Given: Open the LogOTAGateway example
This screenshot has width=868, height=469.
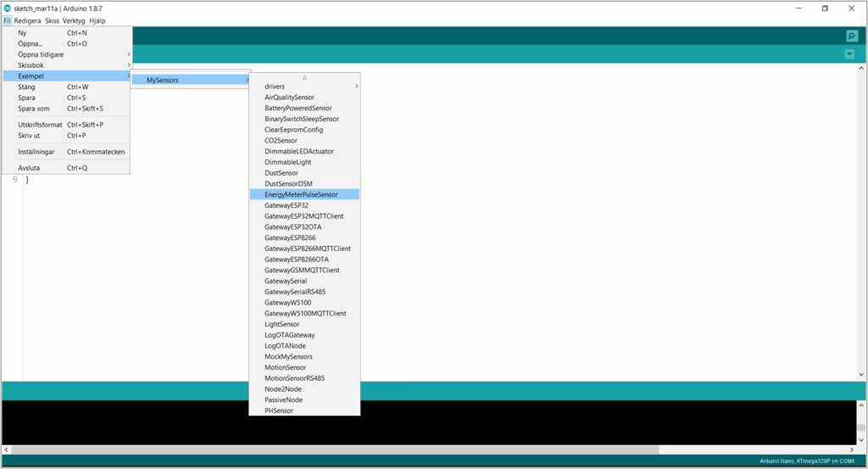Looking at the screenshot, I should point(304,334).
